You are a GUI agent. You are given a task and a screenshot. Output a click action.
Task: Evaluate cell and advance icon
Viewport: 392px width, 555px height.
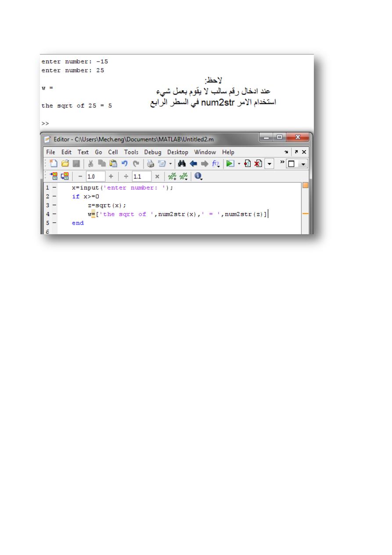click(65, 176)
